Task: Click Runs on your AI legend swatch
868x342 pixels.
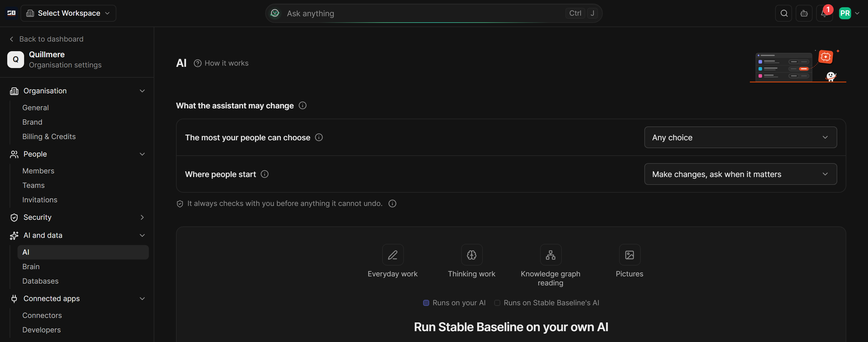Action: click(426, 303)
